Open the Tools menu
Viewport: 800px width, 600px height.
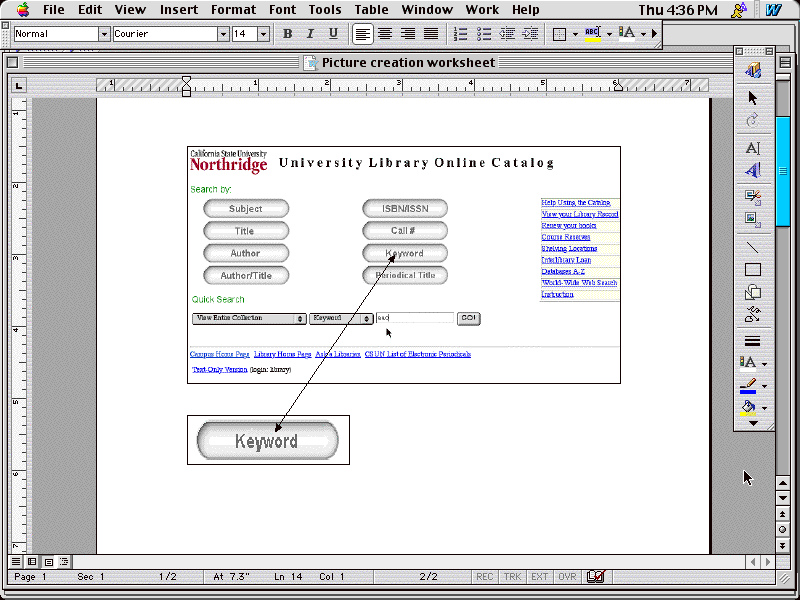coord(324,10)
